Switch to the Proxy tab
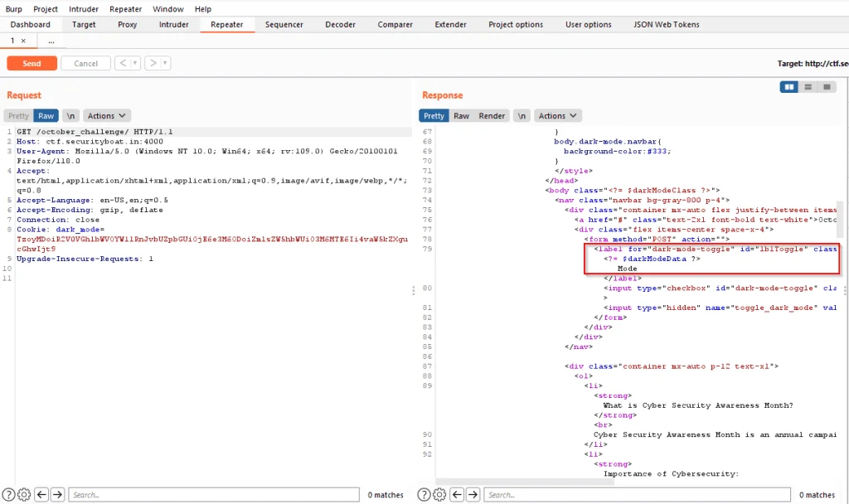 (x=127, y=24)
